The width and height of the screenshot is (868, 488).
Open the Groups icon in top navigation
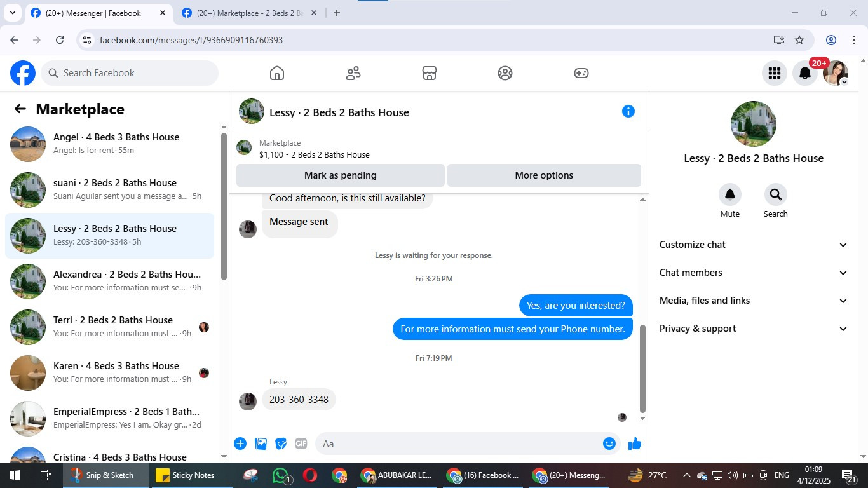505,73
